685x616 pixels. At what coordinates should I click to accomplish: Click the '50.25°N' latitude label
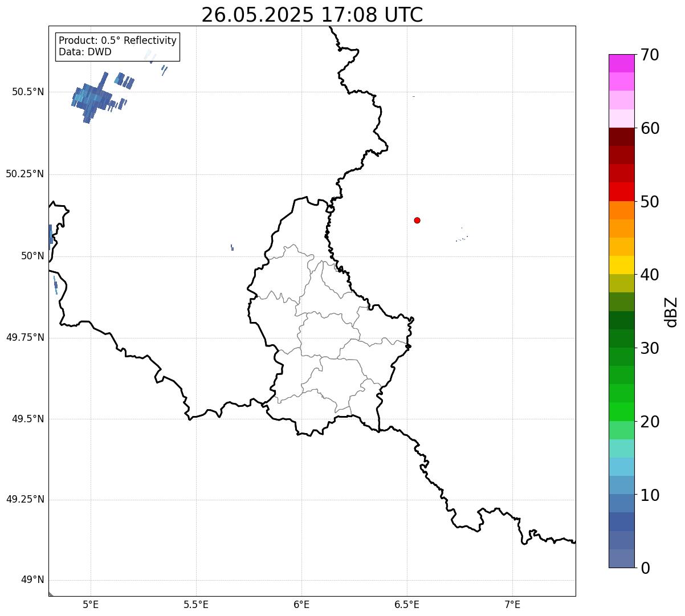click(25, 174)
